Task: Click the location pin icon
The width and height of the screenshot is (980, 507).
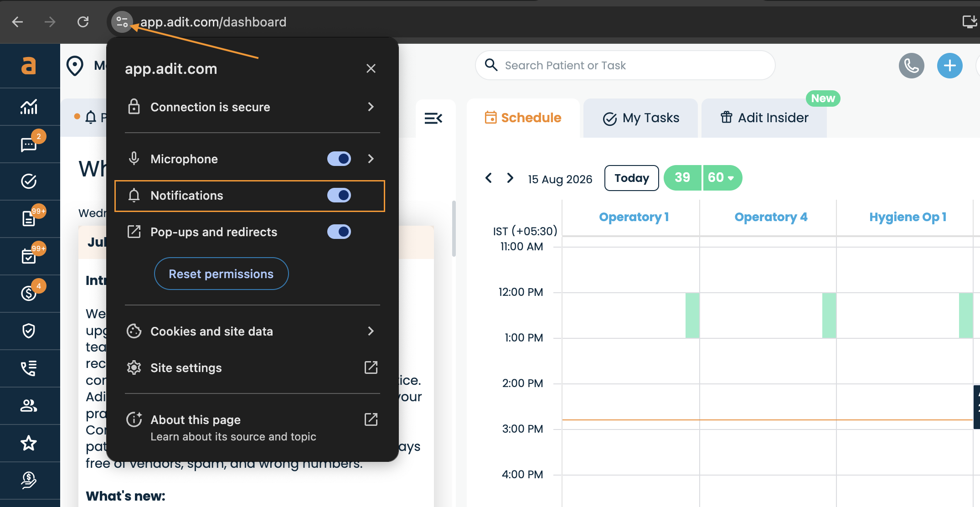Action: (75, 66)
